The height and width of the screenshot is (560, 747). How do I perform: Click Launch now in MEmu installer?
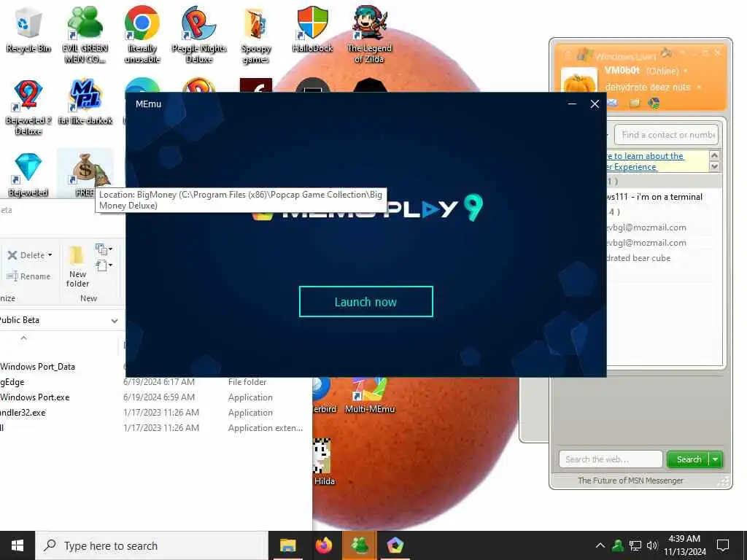pyautogui.click(x=366, y=301)
